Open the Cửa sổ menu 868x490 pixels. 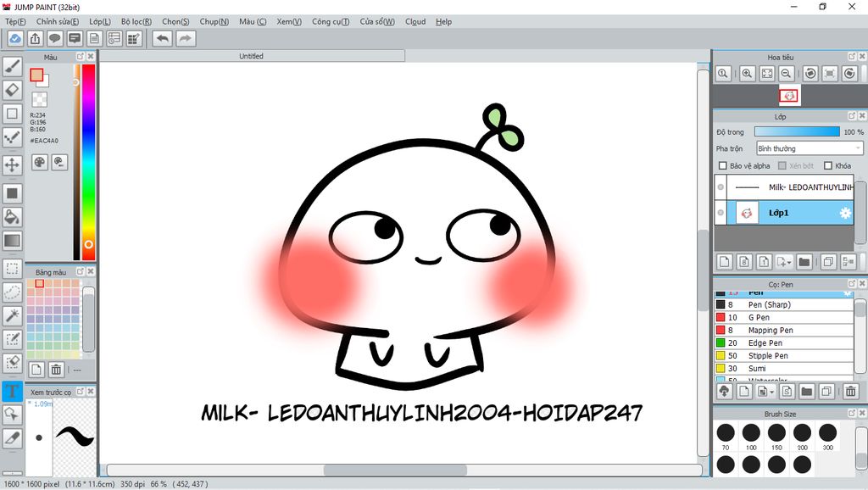(377, 21)
